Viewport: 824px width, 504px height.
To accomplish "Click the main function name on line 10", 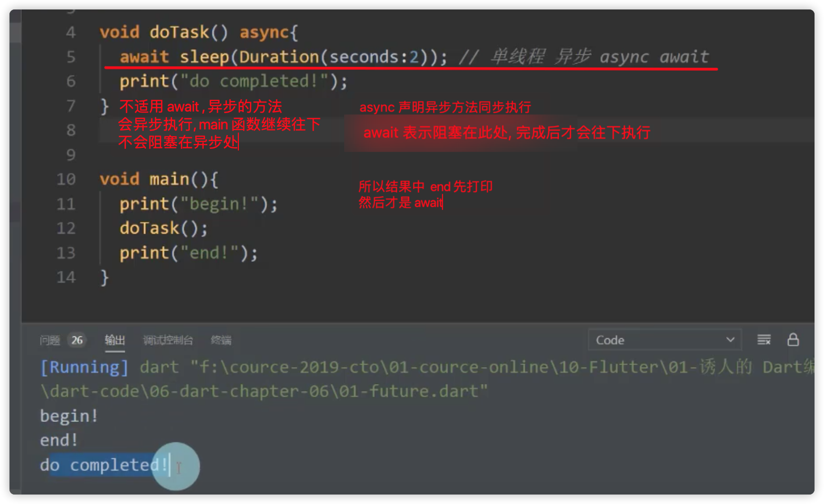I will coord(169,179).
